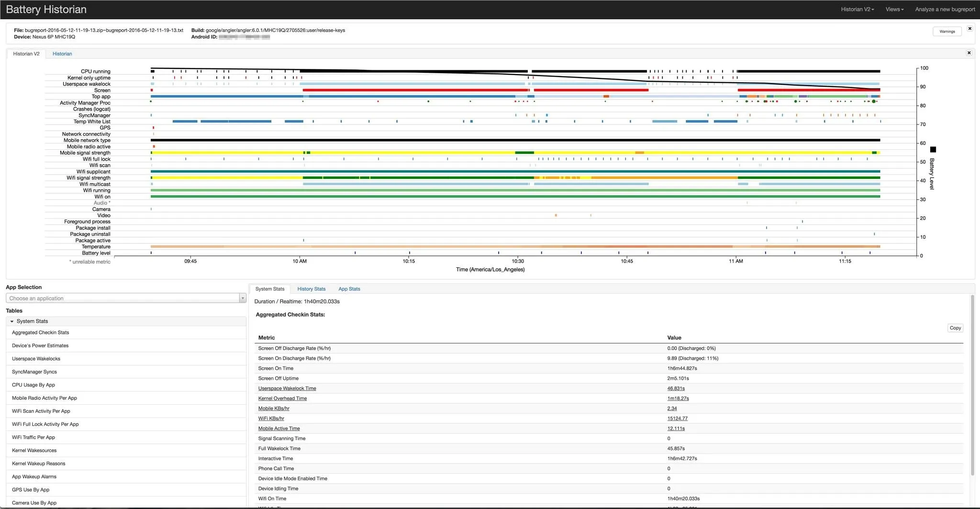Image resolution: width=980 pixels, height=509 pixels.
Task: Open Userspace Wakelocks table
Action: 36,359
